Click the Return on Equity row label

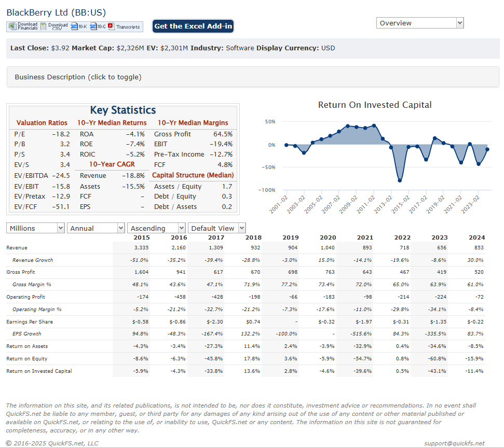tap(26, 359)
